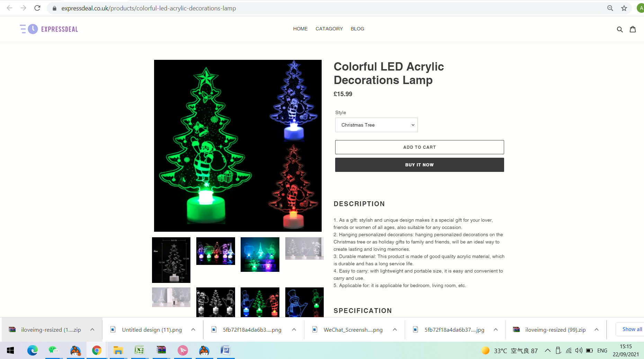Expand options for 5fb72f18a4da6b3....png download
The height and width of the screenshot is (359, 644).
click(294, 330)
